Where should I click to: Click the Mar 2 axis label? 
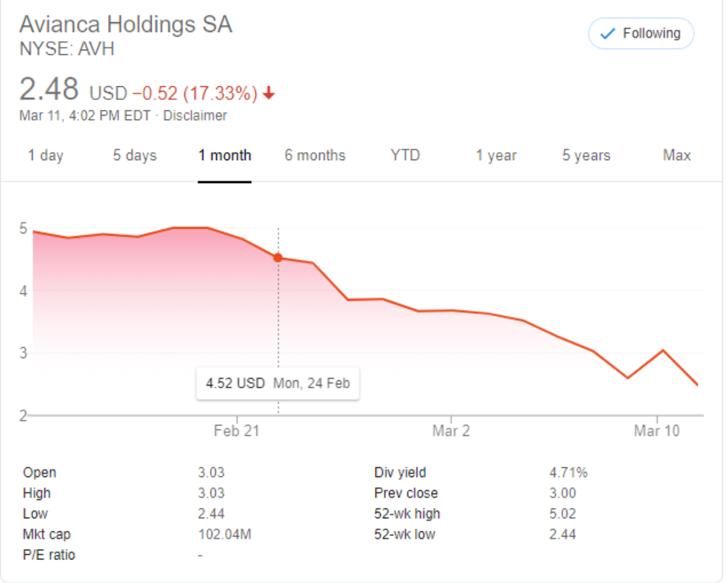[x=451, y=432]
